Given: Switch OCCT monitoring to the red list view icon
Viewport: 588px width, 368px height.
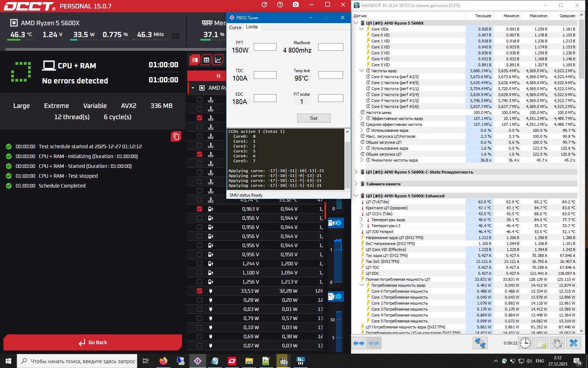Looking at the screenshot, I should 195,60.
